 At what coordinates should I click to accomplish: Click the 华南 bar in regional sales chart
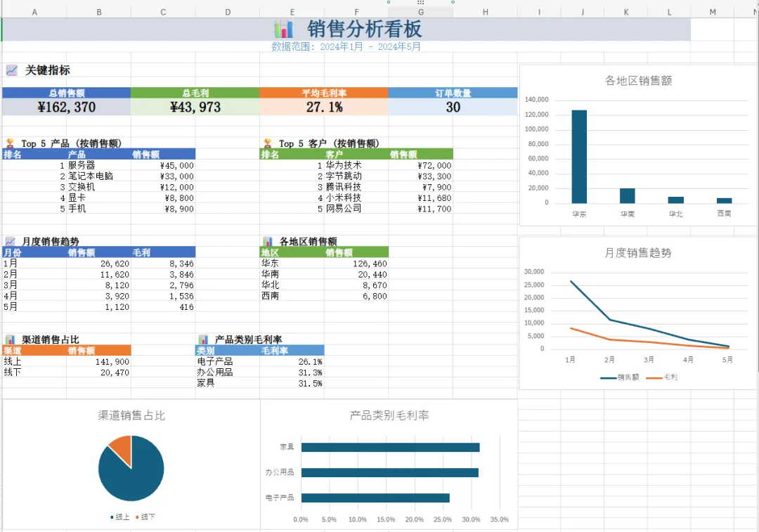coord(628,195)
